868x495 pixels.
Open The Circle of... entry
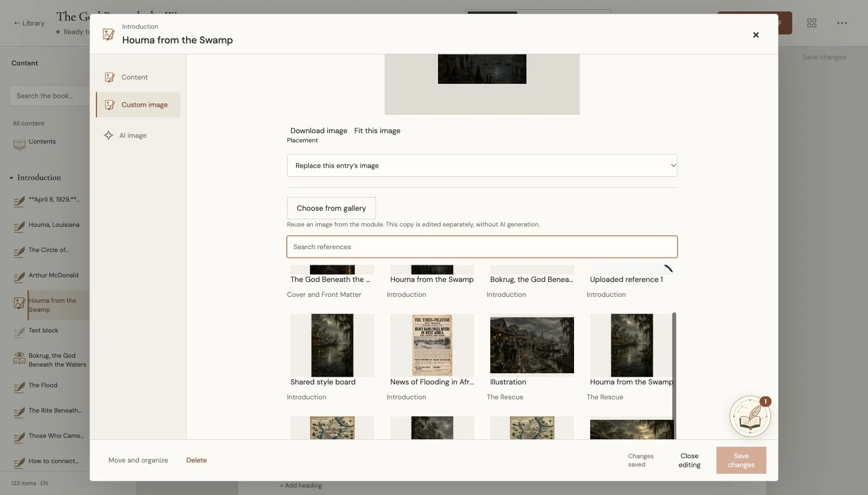49,250
